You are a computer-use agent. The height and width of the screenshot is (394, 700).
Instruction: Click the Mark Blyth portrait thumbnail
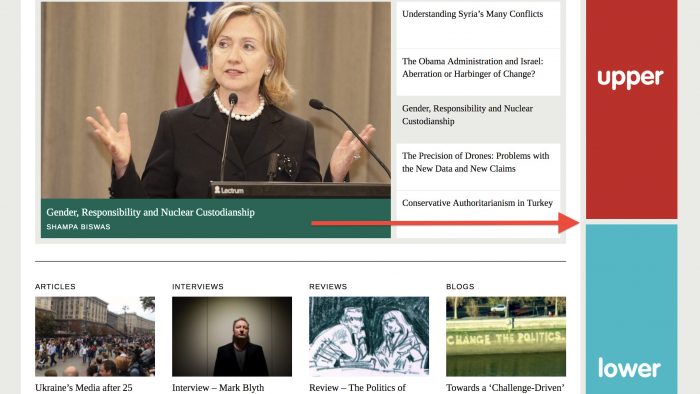point(232,336)
